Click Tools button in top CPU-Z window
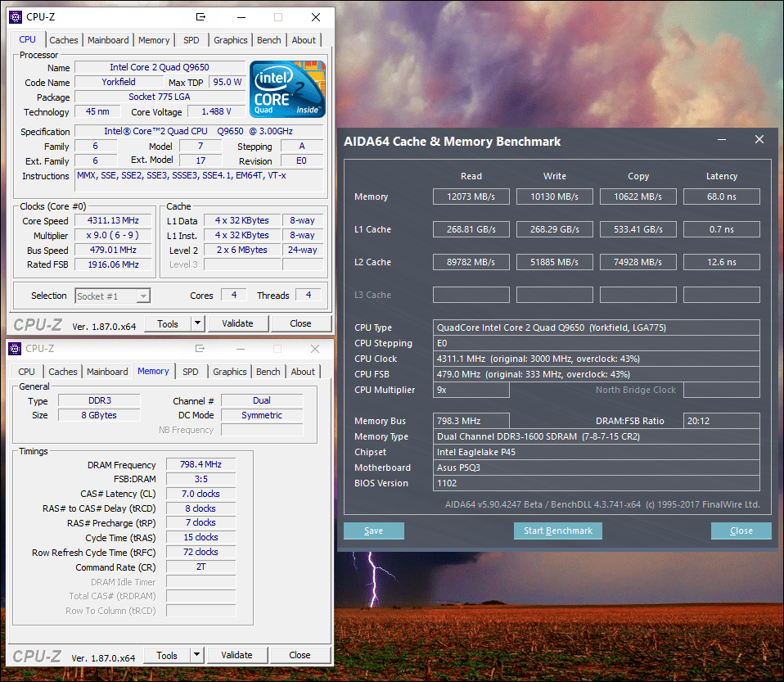The image size is (784, 682). tap(168, 323)
